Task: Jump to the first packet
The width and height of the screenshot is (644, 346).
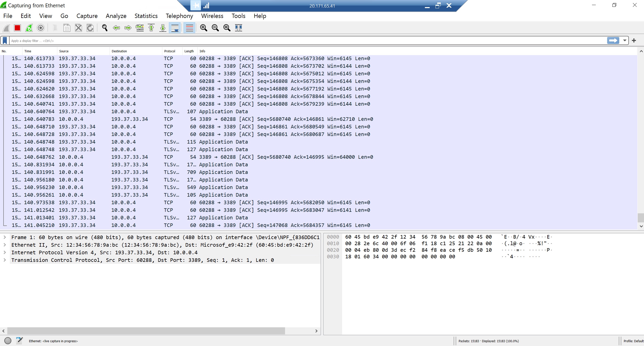Action: pos(151,28)
